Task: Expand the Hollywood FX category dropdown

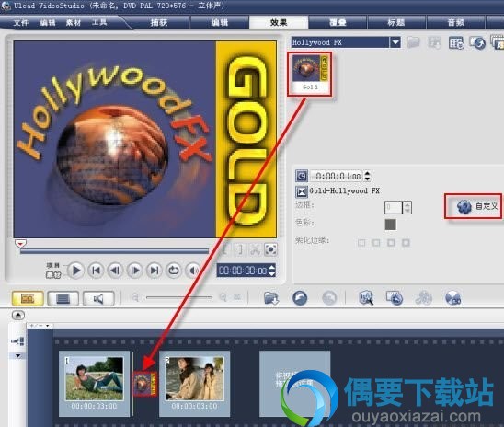Action: click(x=395, y=42)
